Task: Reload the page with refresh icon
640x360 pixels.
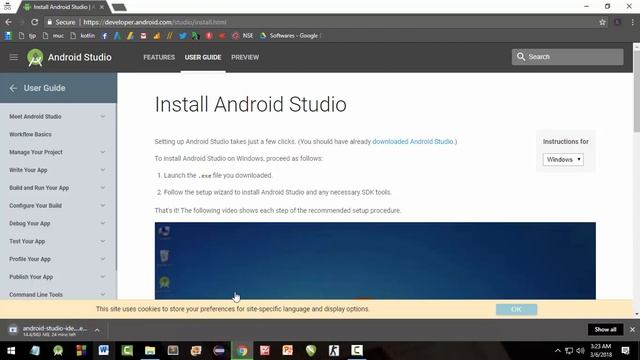Action: tap(34, 22)
